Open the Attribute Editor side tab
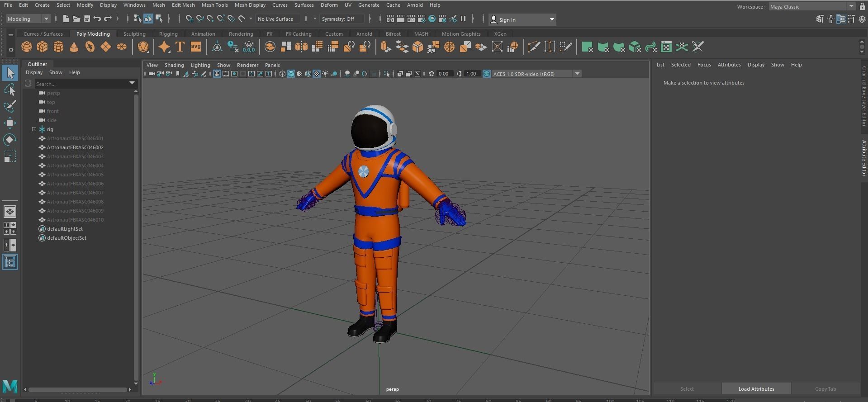Screen dimensions: 868x402 (863, 158)
